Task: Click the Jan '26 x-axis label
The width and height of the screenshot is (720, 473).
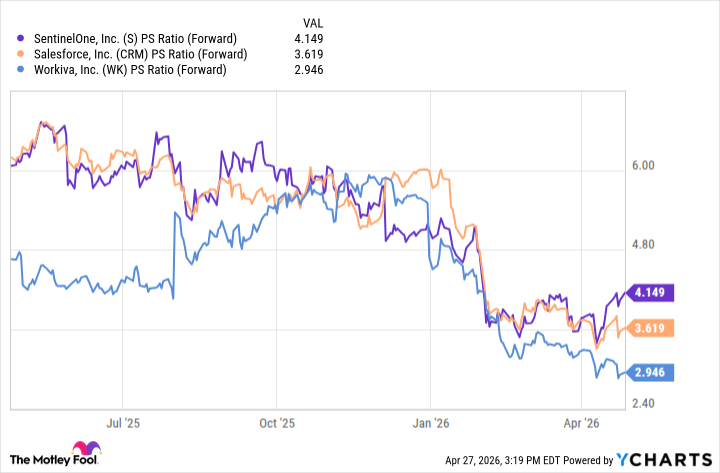Action: click(431, 424)
